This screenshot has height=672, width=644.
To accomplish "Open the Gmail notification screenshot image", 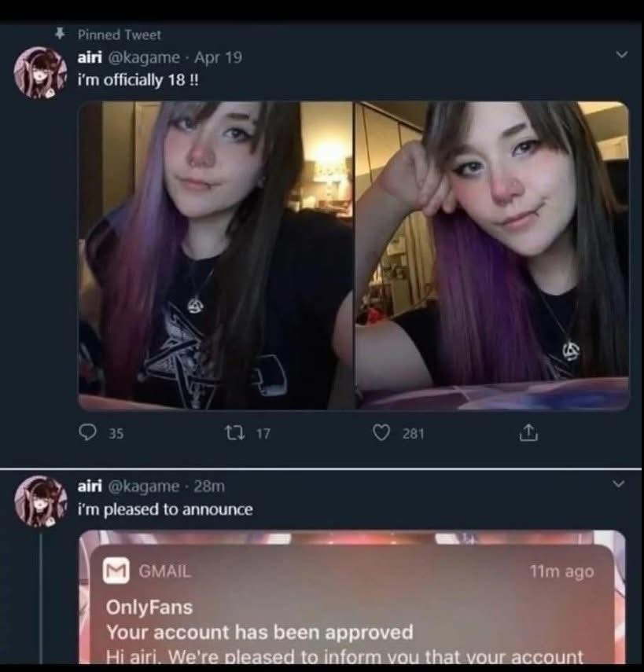I will (352, 597).
